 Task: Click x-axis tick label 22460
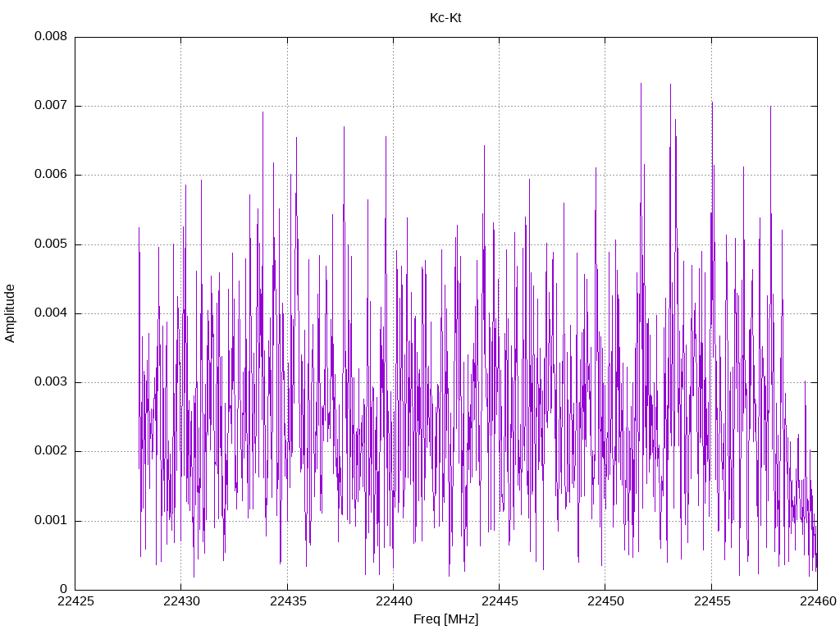click(818, 601)
